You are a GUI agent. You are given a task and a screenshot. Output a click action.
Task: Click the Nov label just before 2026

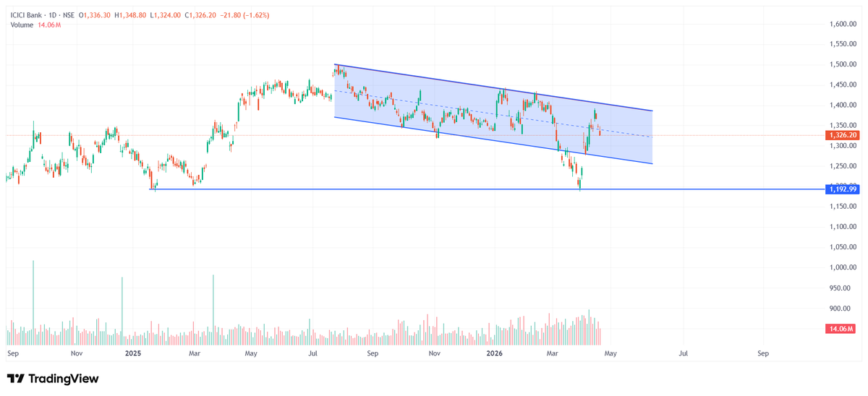(434, 354)
